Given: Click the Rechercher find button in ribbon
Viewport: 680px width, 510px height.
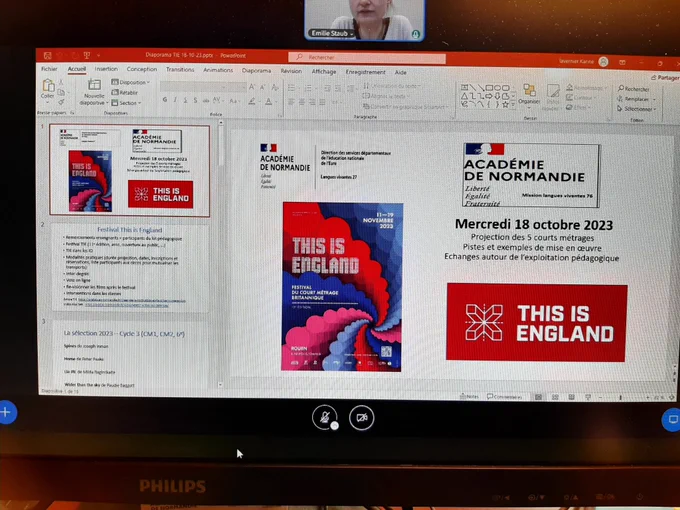Looking at the screenshot, I should pos(634,89).
